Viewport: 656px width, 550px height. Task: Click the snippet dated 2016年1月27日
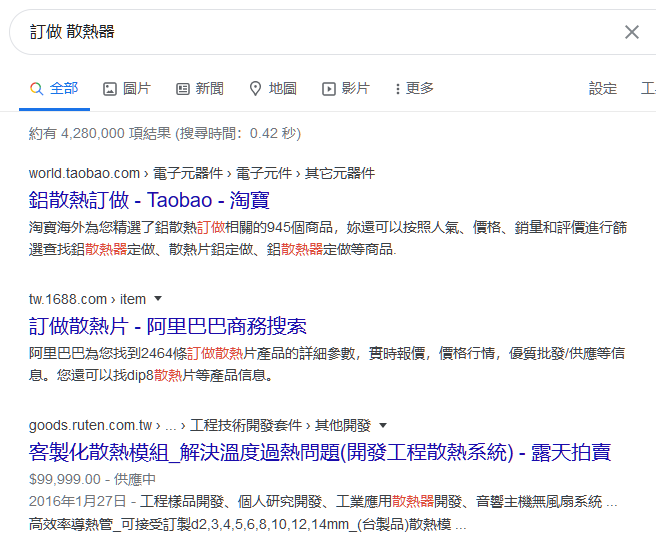pyautogui.click(x=323, y=501)
